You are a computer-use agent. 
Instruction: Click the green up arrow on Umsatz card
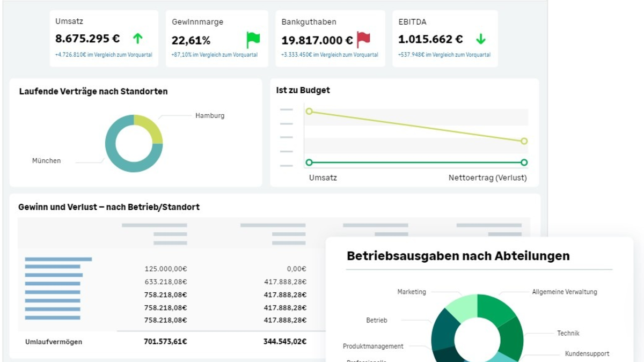pos(138,38)
